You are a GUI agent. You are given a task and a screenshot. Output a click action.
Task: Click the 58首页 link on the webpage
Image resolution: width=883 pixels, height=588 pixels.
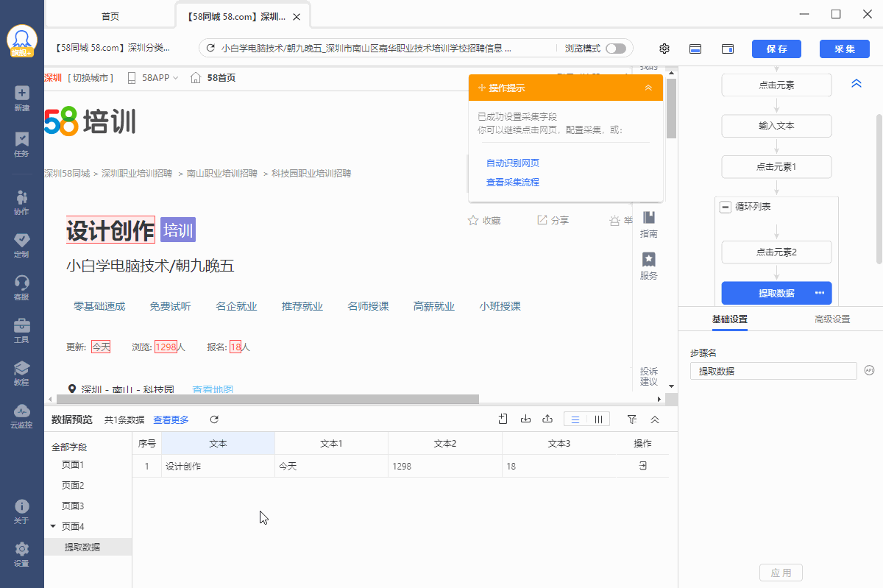[221, 78]
